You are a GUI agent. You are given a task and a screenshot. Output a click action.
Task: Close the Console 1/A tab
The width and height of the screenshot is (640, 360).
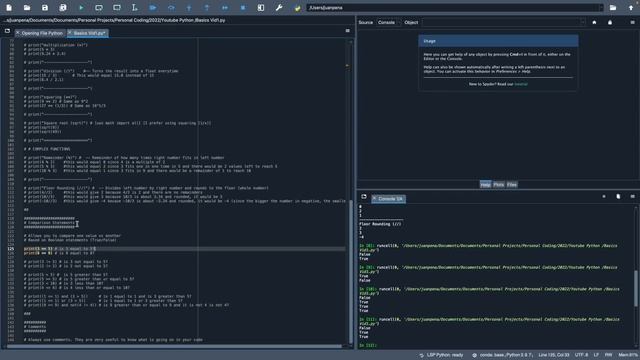tap(374, 198)
